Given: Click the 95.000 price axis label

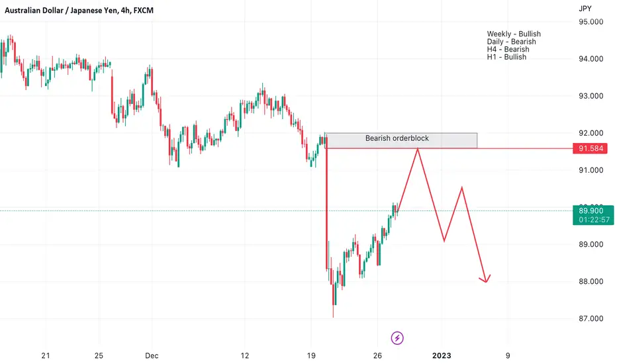Looking at the screenshot, I should [591, 22].
